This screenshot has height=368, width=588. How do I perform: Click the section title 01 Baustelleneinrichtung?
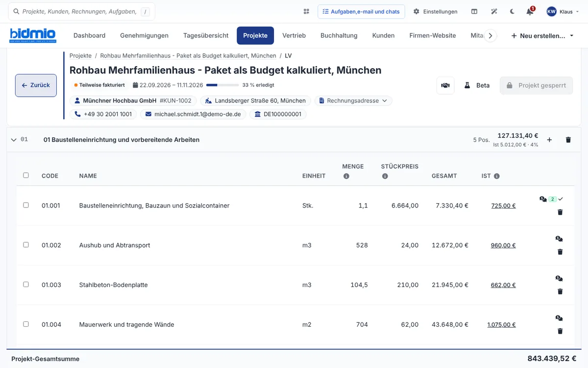[122, 140]
